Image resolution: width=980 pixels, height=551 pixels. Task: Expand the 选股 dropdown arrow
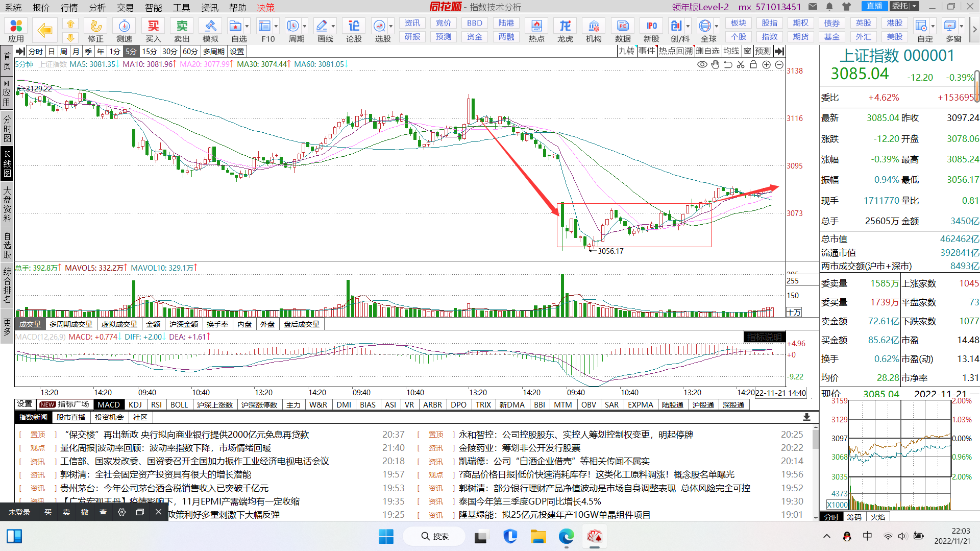(x=391, y=26)
